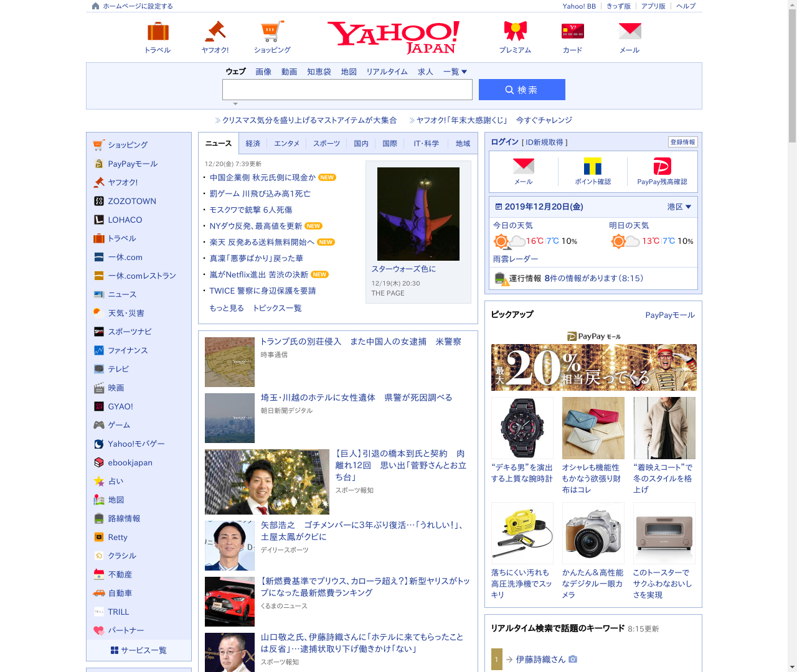This screenshot has width=797, height=672.
Task: Open the もっと見る news link
Action: click(227, 308)
